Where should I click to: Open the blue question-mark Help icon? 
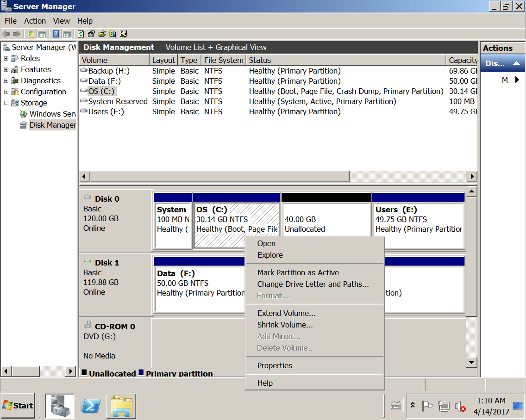[x=56, y=34]
